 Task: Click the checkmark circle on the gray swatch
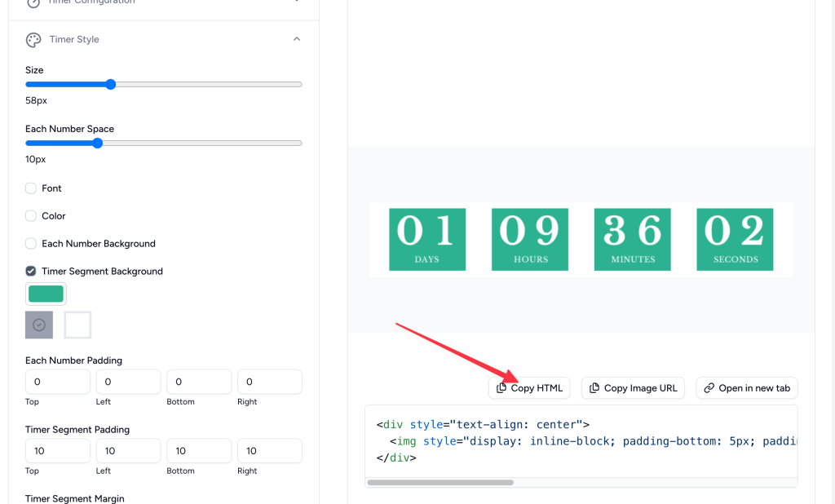click(38, 324)
